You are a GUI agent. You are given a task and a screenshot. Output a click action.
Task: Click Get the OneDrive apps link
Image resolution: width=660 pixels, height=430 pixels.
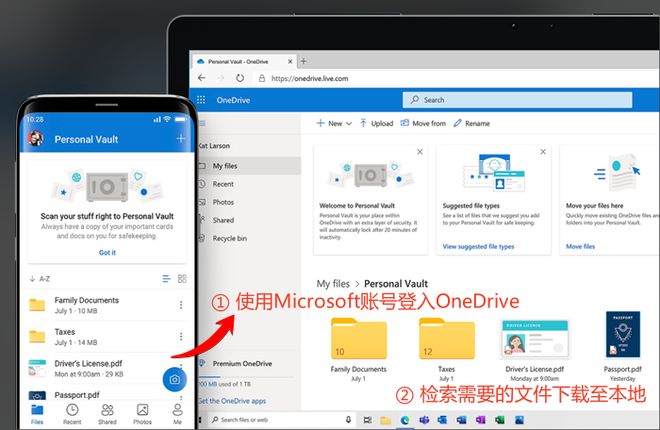click(x=232, y=401)
